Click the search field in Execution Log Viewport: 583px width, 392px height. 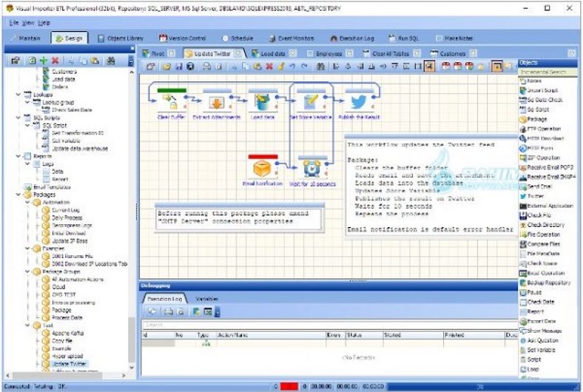tap(328, 325)
